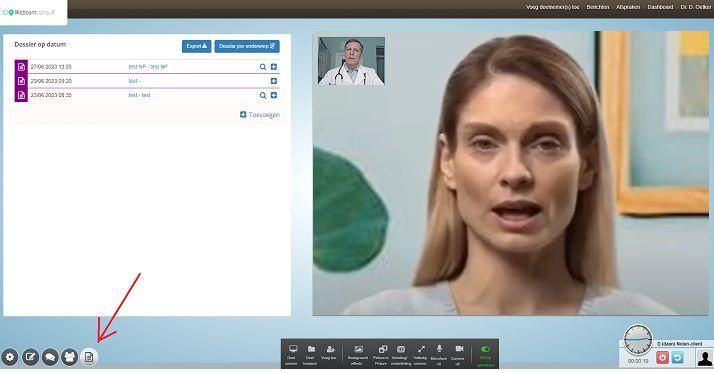Image resolution: width=714 pixels, height=373 pixels.
Task: Open document icon of the 23/06/2023 08:35 entry
Action: coord(21,95)
